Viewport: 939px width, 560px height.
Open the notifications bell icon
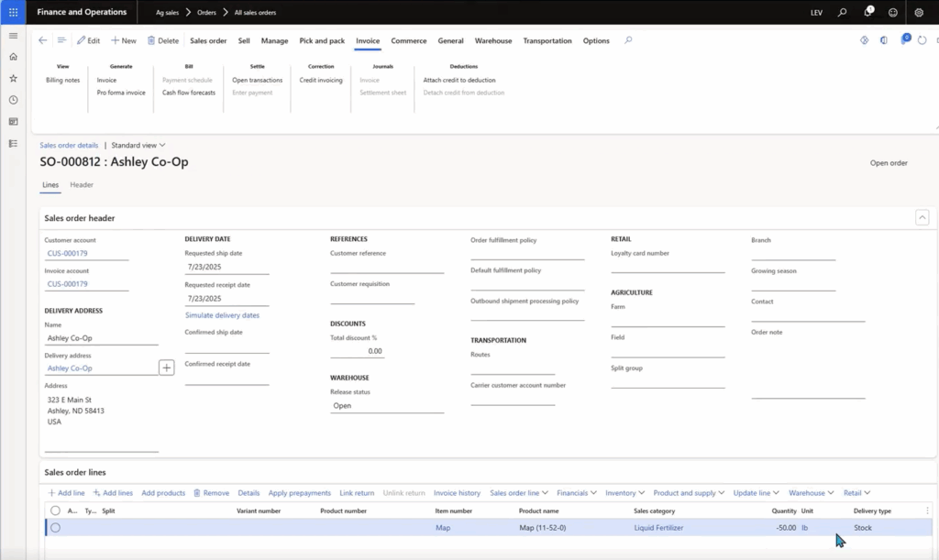coord(867,12)
